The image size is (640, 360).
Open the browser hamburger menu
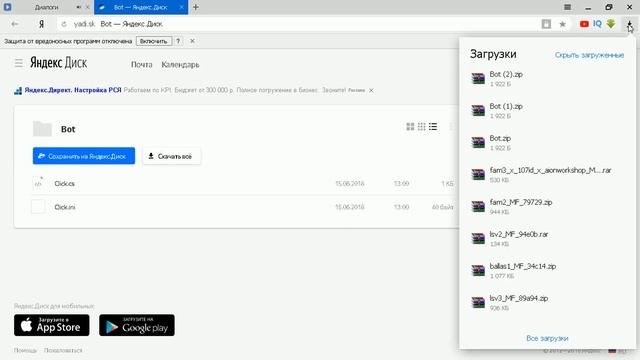(567, 7)
